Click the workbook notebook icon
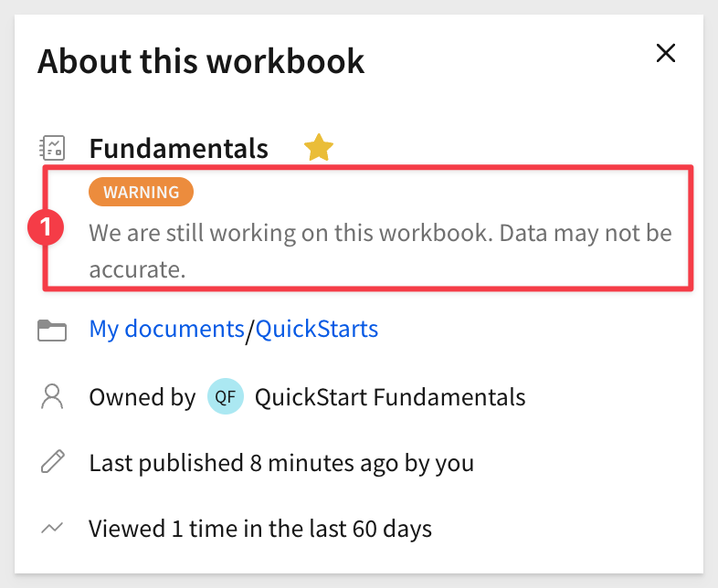The width and height of the screenshot is (718, 588). (x=52, y=148)
